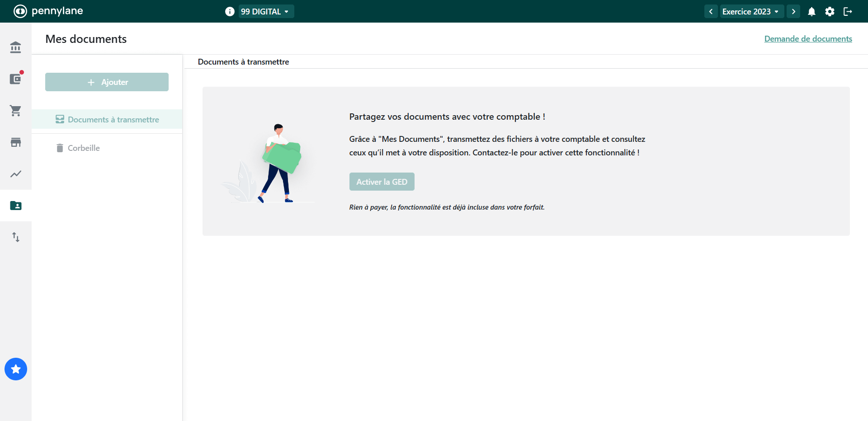Open the storefront sales section

pos(16,142)
